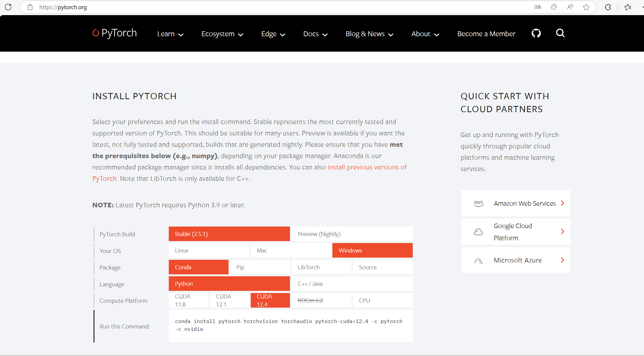Click the Microsoft Azure chevron arrow
The image size is (644, 356).
coord(563,260)
